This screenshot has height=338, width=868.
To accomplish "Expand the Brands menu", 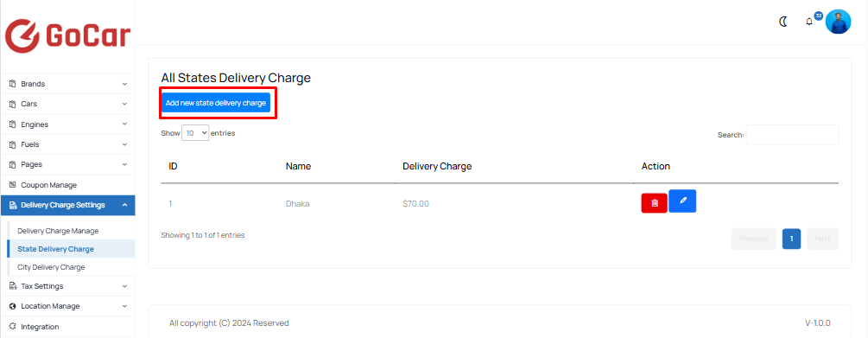I will point(67,84).
